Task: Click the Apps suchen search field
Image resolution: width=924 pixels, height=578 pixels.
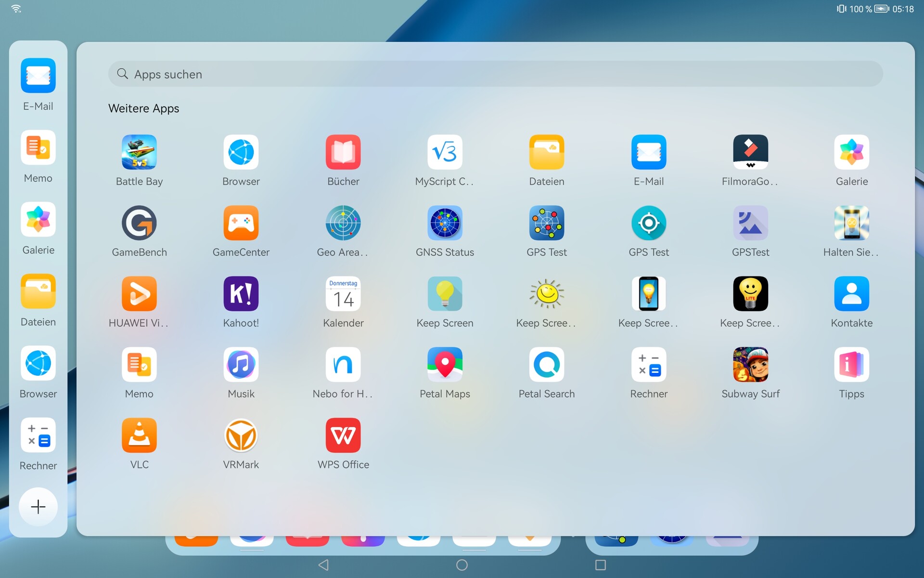Action: click(x=496, y=74)
